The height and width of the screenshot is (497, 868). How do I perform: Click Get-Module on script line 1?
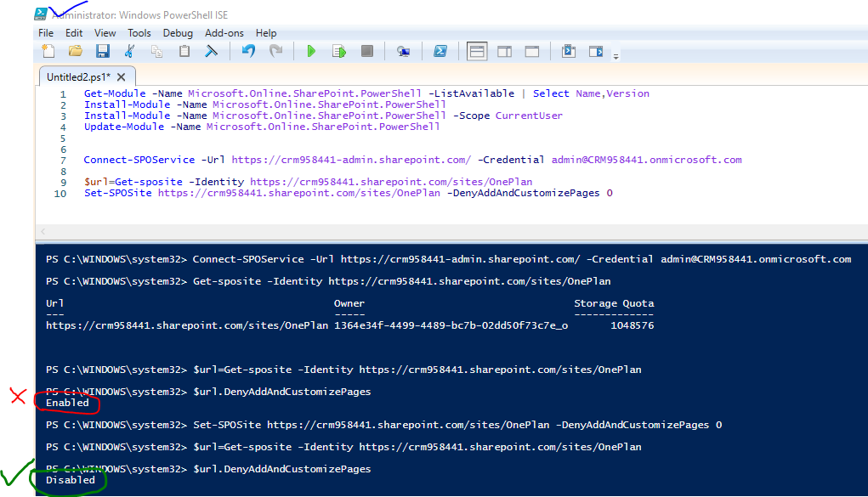[x=115, y=93]
